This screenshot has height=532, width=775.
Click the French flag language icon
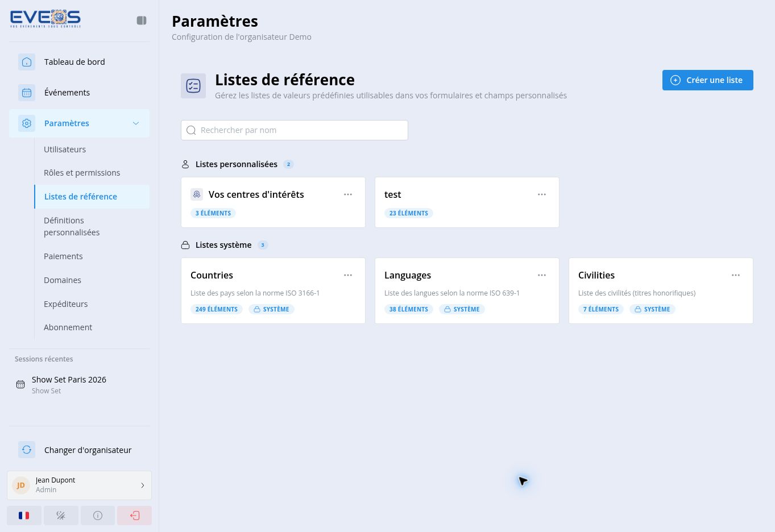pos(24,516)
